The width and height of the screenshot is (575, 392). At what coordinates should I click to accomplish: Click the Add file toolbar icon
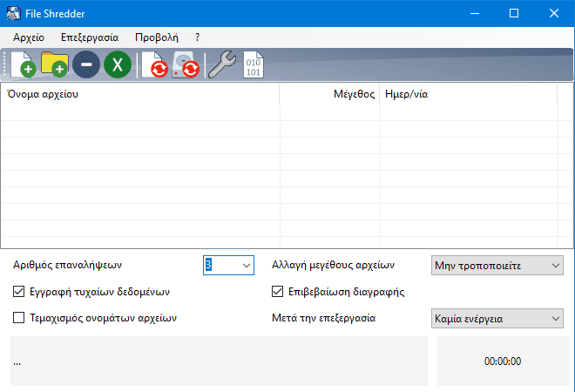(24, 65)
